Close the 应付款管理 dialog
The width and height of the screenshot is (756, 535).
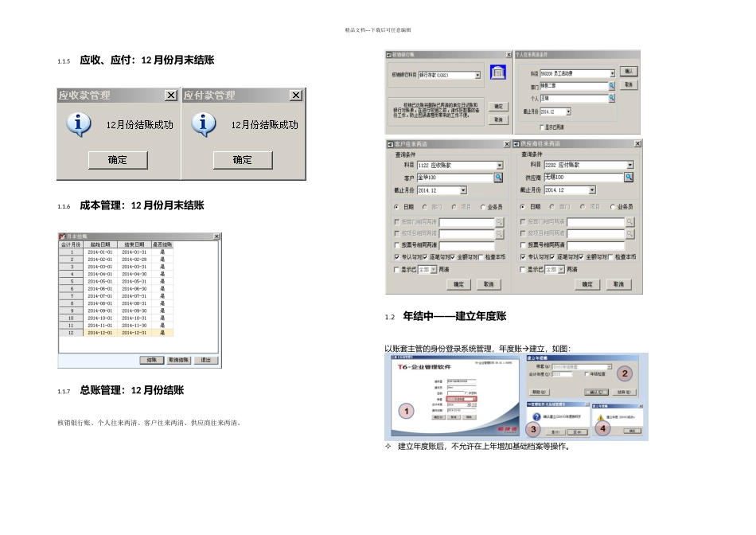pyautogui.click(x=296, y=95)
